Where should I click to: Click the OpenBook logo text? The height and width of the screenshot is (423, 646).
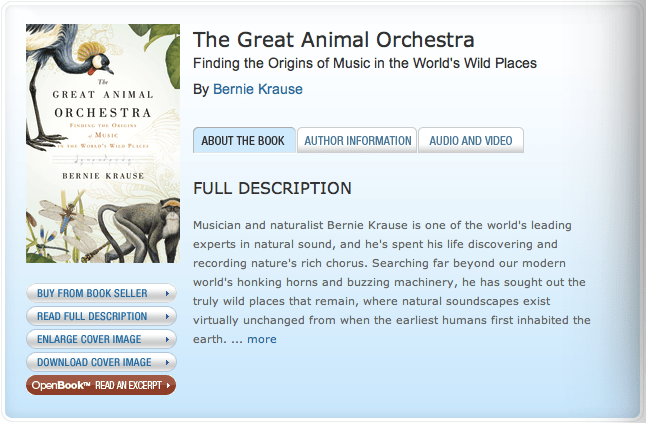point(60,385)
